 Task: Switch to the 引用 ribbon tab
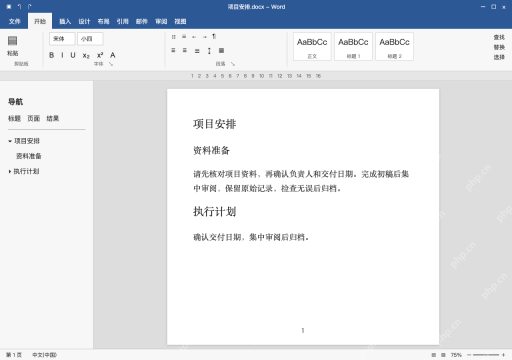point(123,21)
